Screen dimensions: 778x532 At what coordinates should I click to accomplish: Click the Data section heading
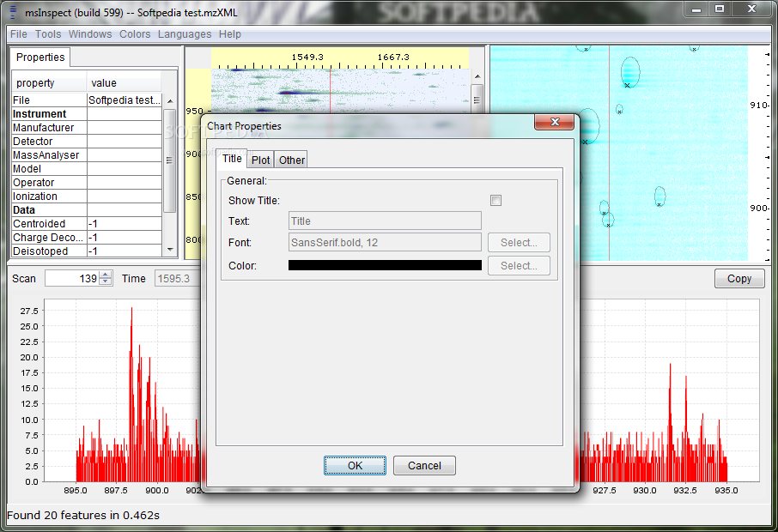click(x=24, y=210)
